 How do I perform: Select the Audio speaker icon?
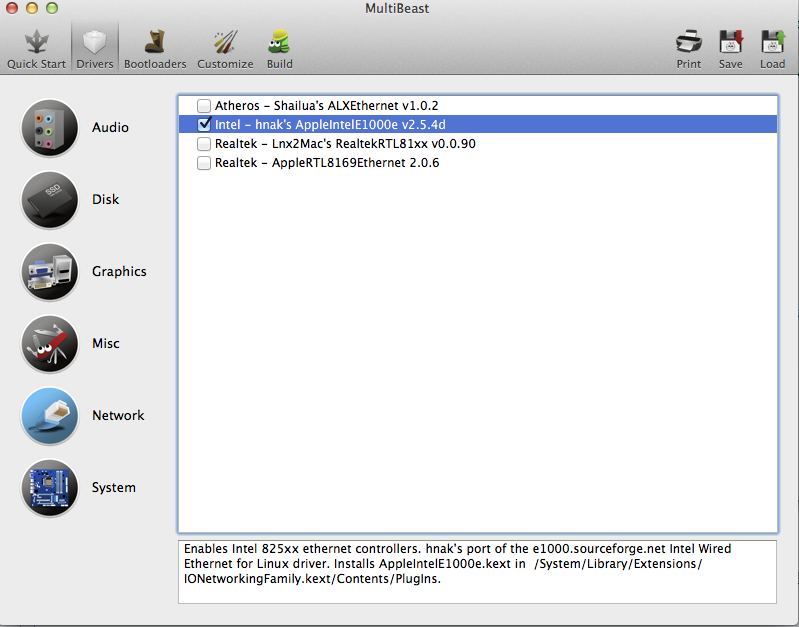coord(49,128)
